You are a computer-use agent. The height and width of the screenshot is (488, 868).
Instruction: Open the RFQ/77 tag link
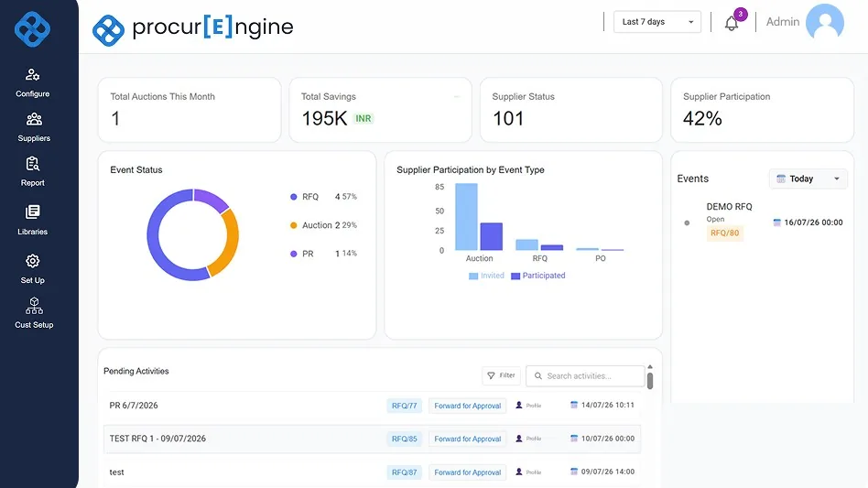click(404, 406)
